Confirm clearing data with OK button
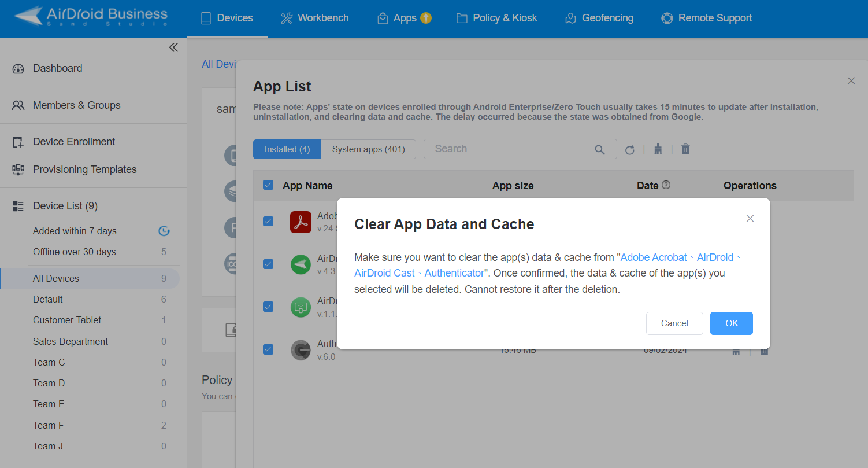Viewport: 868px width, 468px height. click(x=731, y=323)
